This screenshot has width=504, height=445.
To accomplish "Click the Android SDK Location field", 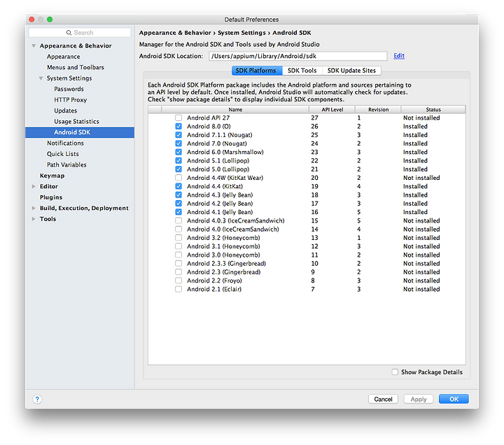I will tap(298, 56).
